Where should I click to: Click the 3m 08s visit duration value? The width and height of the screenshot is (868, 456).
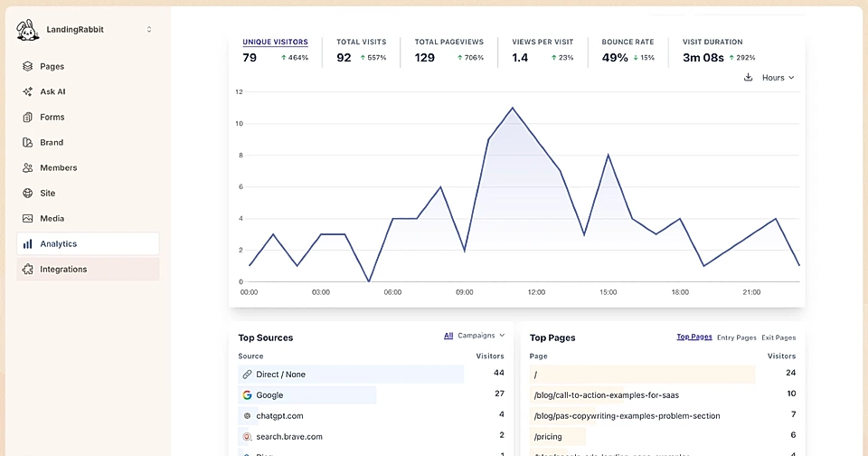click(703, 58)
